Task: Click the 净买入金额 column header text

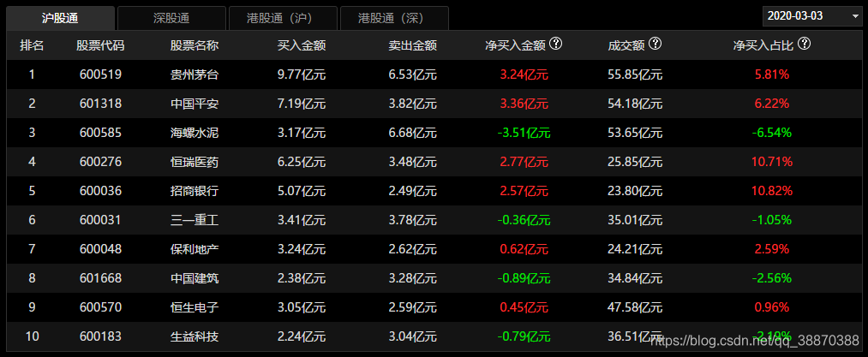Action: [x=515, y=45]
